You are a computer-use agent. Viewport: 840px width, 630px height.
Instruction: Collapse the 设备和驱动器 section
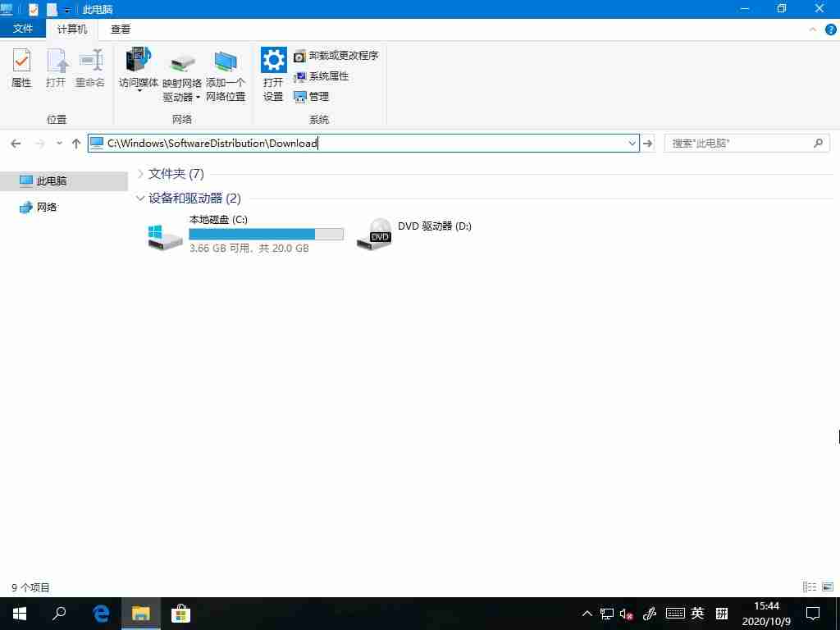pos(140,198)
